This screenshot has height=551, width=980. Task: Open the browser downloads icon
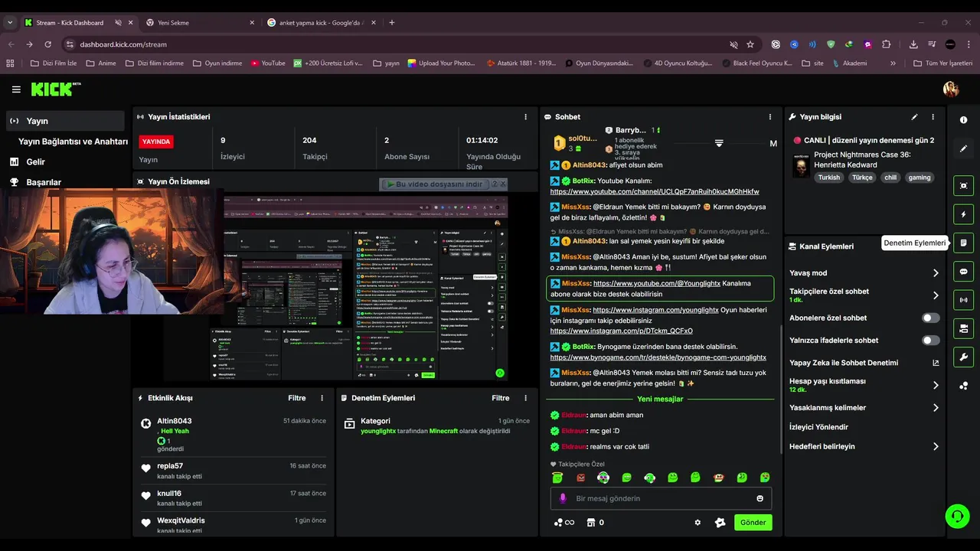913,44
